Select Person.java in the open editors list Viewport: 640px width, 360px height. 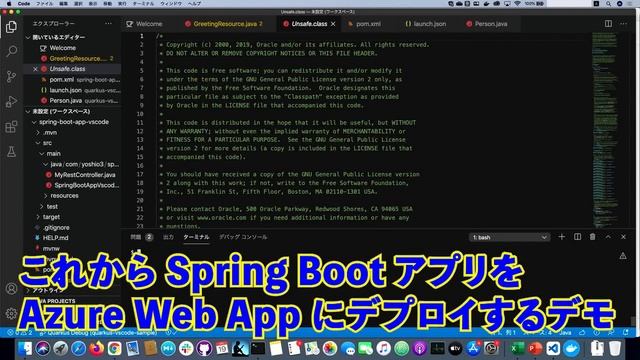pos(79,100)
